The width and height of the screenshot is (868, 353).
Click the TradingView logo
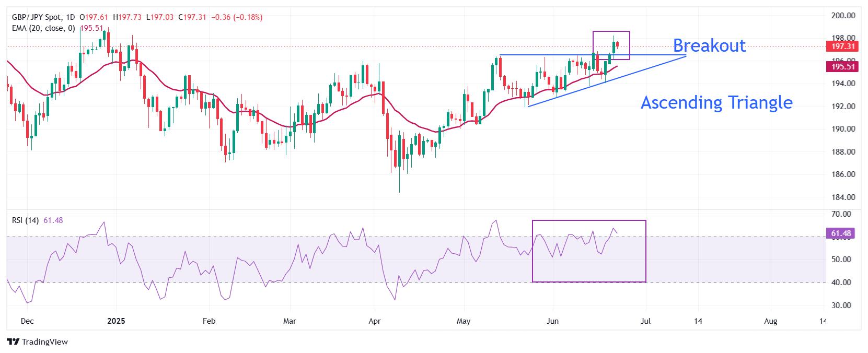(x=37, y=342)
